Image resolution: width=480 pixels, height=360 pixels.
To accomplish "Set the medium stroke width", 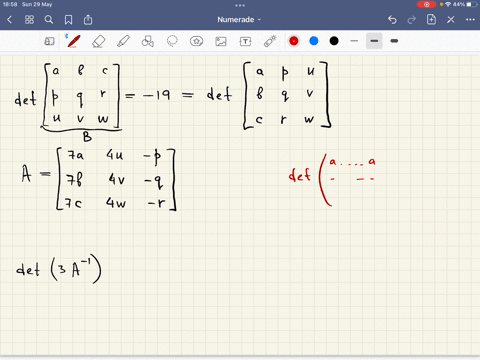I will point(374,41).
